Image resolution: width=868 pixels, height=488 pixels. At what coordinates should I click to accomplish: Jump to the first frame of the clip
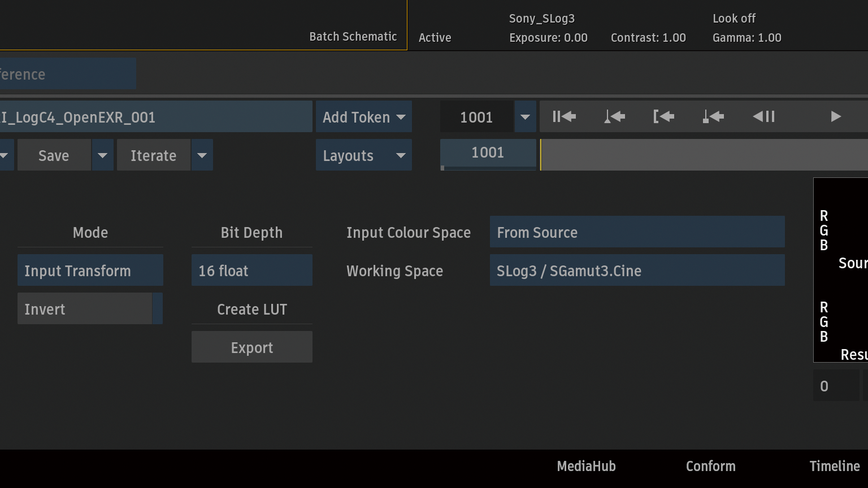[x=564, y=117]
